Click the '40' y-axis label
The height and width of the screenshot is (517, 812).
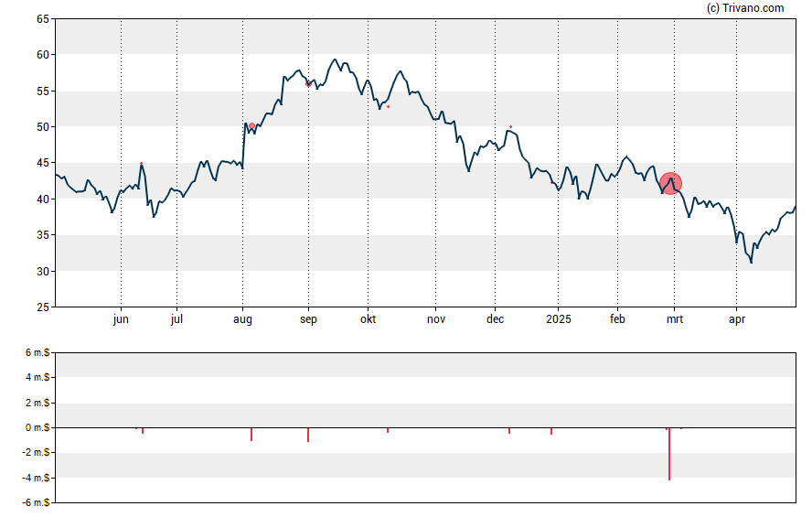tap(43, 199)
